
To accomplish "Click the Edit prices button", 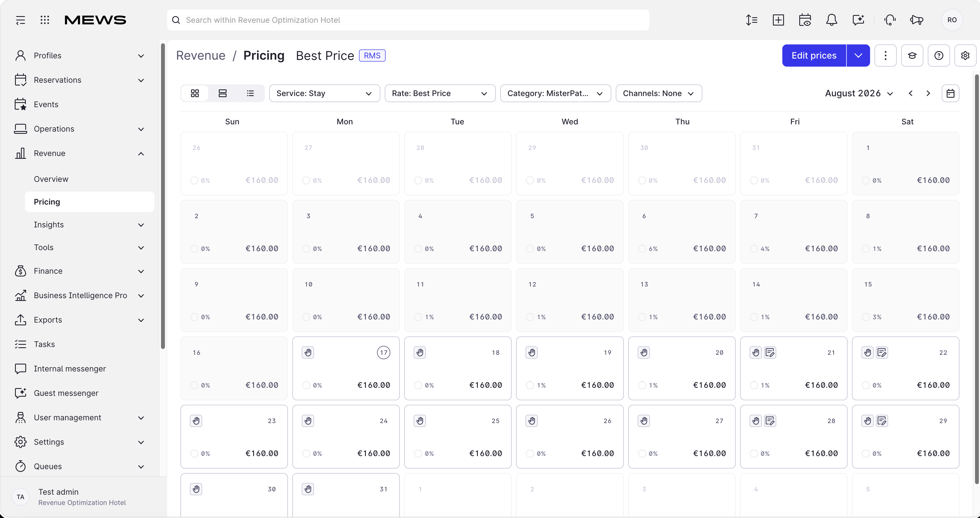I will pyautogui.click(x=814, y=56).
